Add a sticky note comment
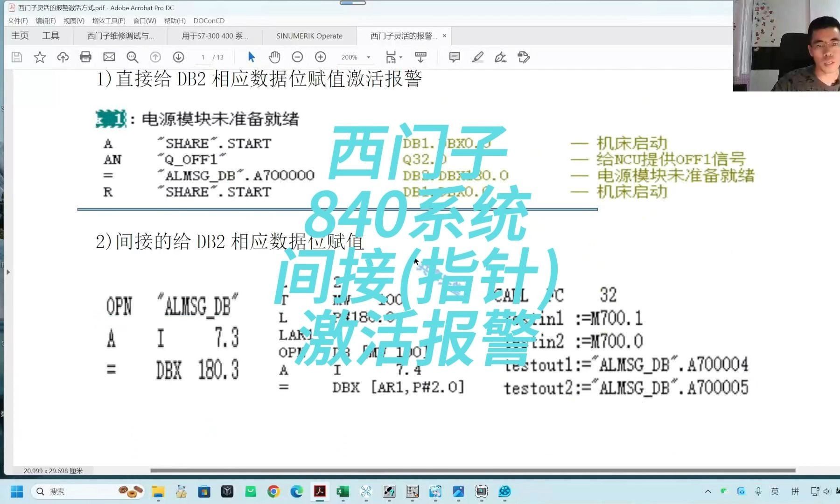 [x=455, y=57]
